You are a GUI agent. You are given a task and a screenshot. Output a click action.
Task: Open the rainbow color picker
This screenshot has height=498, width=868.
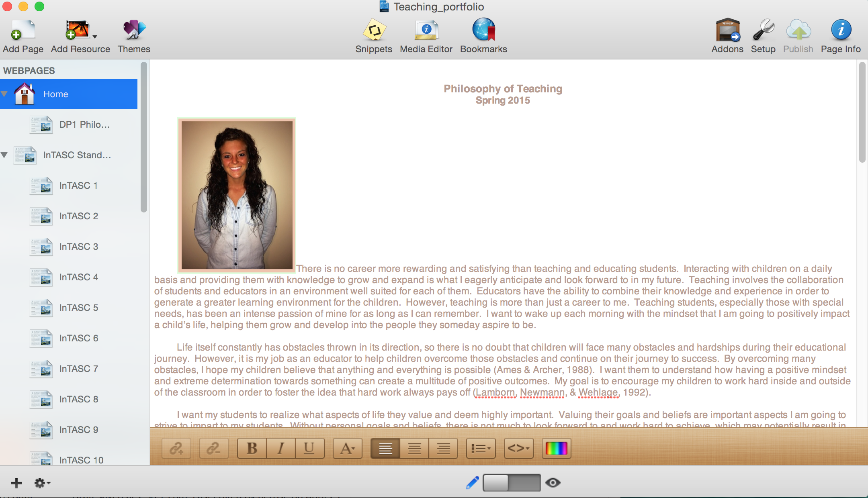(x=557, y=448)
